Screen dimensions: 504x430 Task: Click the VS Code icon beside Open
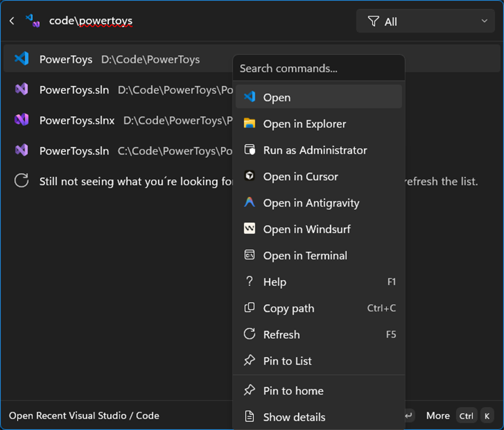[250, 97]
